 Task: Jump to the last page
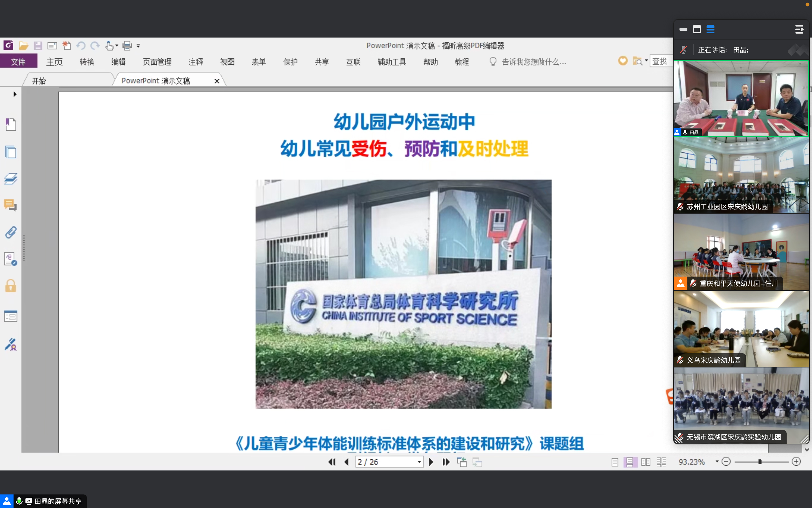click(x=446, y=462)
